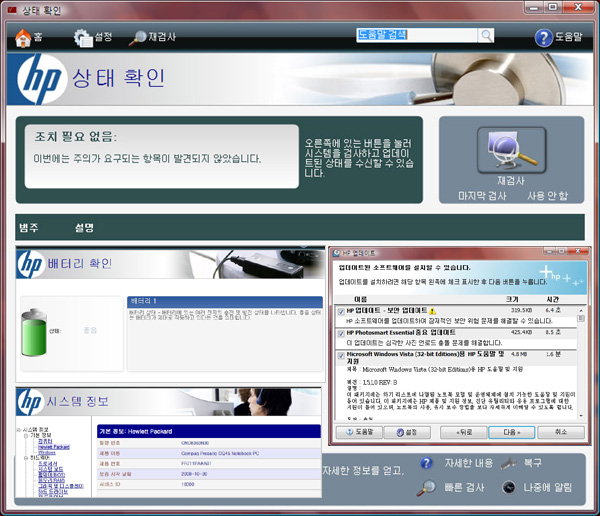Close the HP 업데이트 window

[x=578, y=251]
